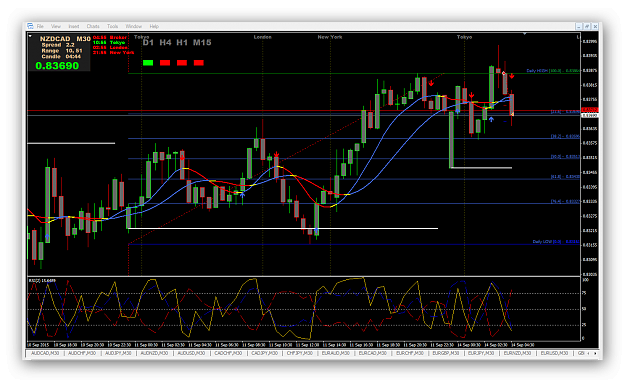Click the New York session label above chart

tap(330, 37)
